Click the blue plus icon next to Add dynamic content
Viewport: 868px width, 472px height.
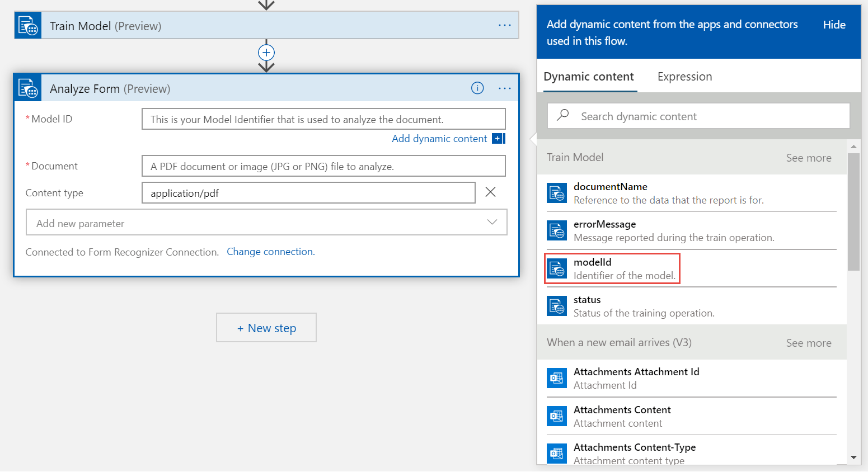[497, 138]
